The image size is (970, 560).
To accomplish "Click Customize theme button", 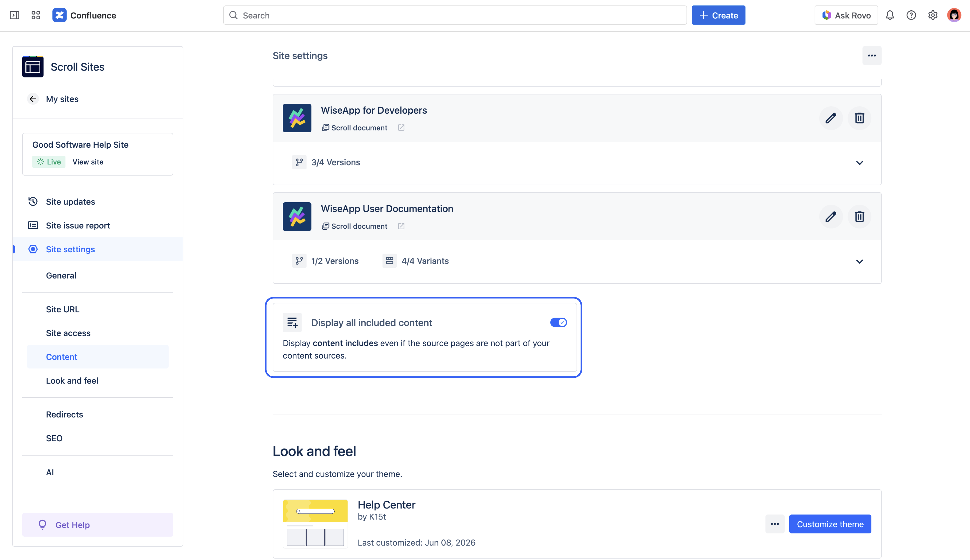I will [x=830, y=524].
